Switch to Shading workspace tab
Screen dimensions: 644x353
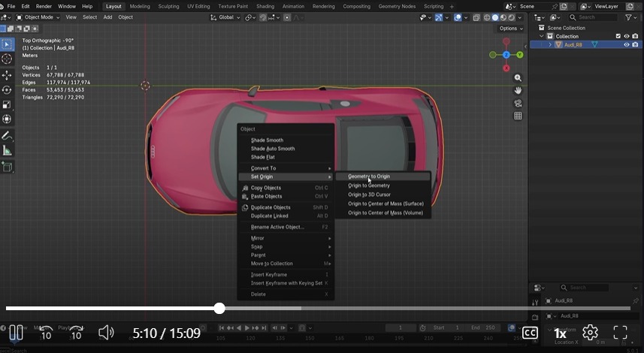[x=265, y=7]
